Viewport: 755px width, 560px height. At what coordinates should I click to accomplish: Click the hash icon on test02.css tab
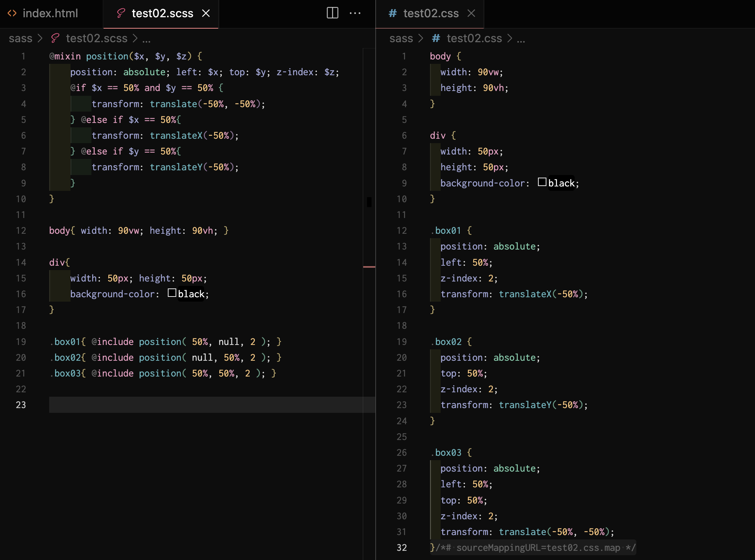(x=393, y=13)
